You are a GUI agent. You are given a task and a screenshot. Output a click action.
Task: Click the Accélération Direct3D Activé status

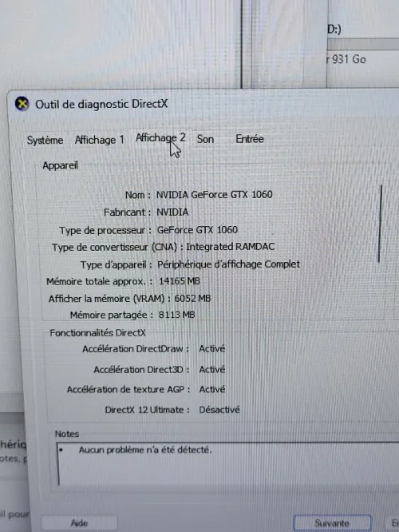212,370
